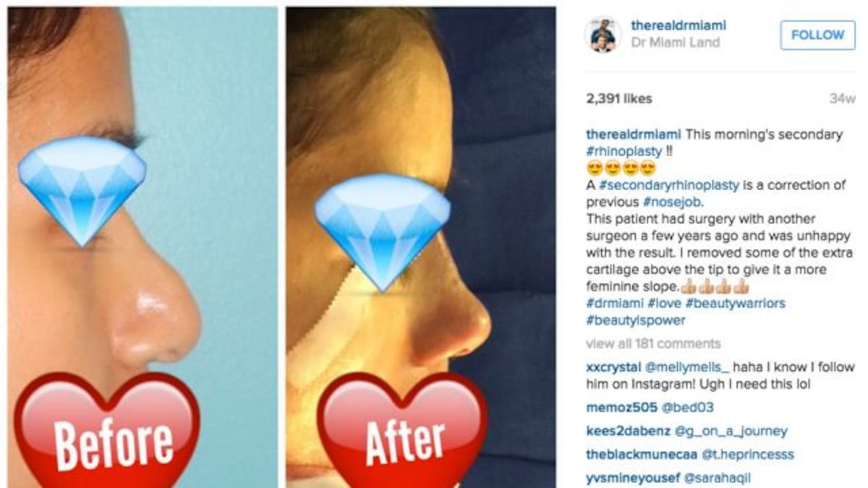Screen dimensions: 868x488
Task: Click the Before photo
Action: (x=143, y=247)
